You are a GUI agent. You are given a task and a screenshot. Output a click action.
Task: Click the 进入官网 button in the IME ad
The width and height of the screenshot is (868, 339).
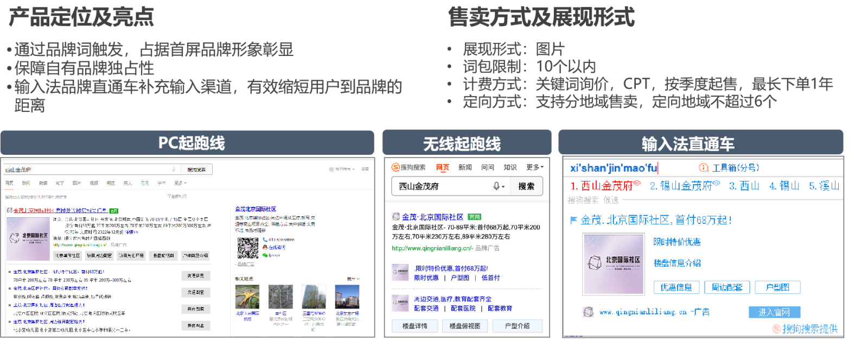point(774,312)
